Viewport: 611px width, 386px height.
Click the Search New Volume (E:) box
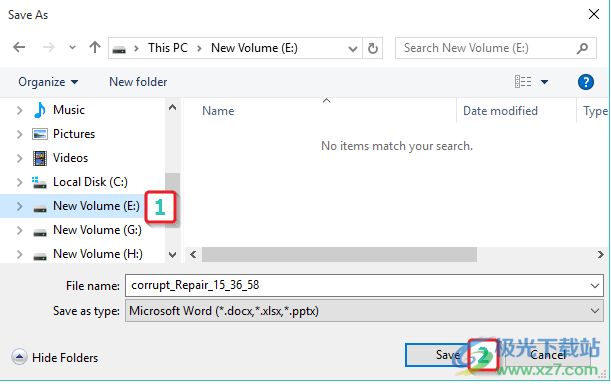(496, 48)
